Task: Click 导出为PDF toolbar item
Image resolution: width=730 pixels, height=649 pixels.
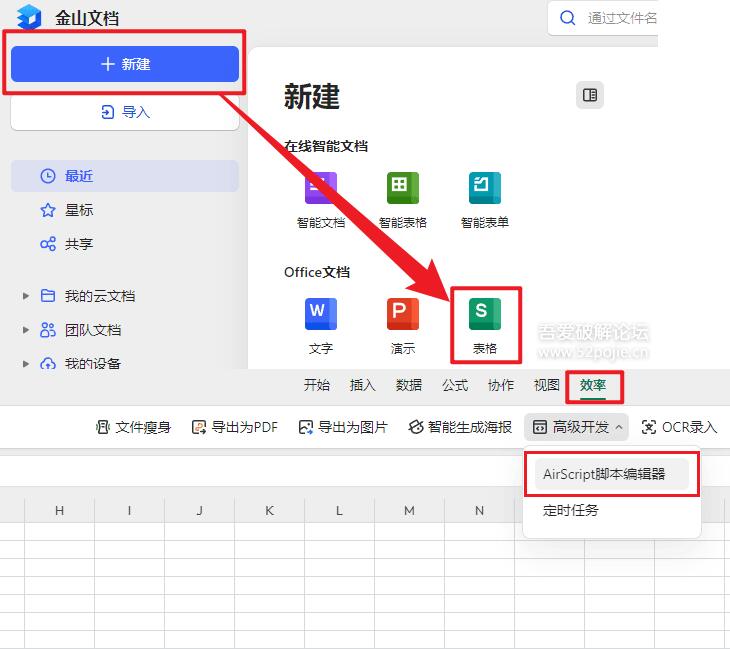Action: [235, 427]
